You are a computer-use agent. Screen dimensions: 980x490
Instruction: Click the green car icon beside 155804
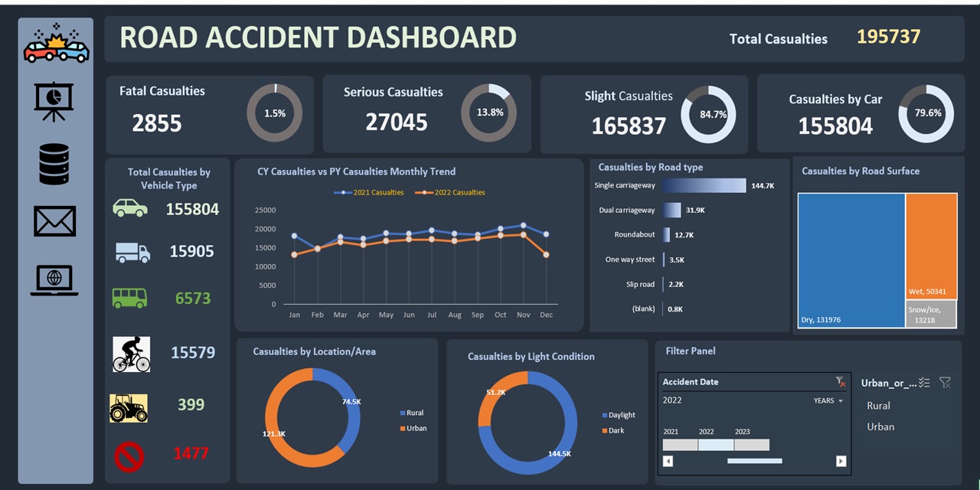[130, 207]
